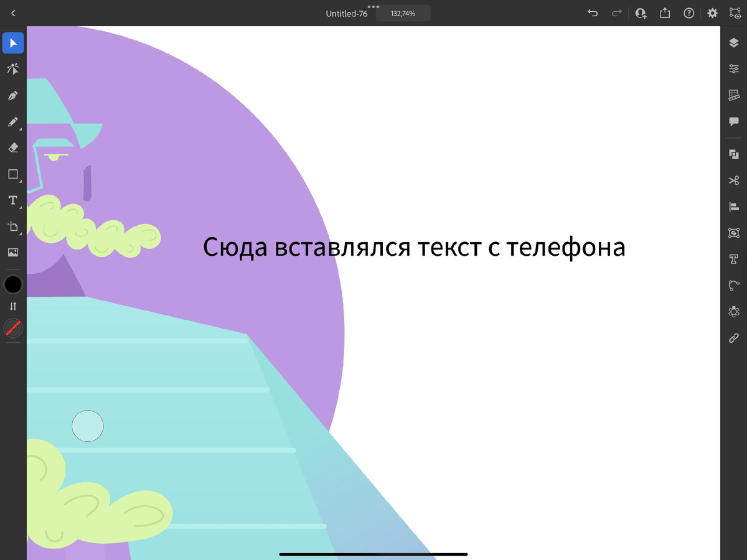The height and width of the screenshot is (560, 747).
Task: Open the Object panel
Action: 734,233
